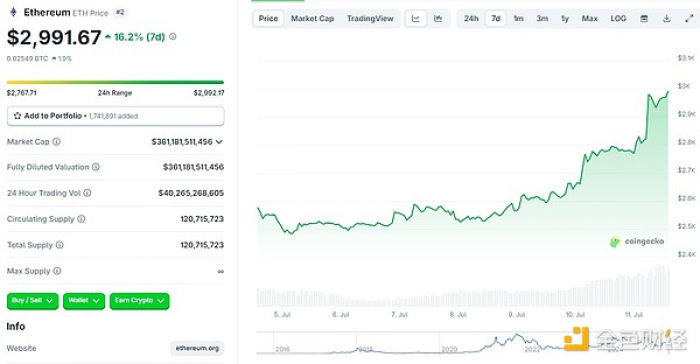Switch to TradingView tab

370,19
